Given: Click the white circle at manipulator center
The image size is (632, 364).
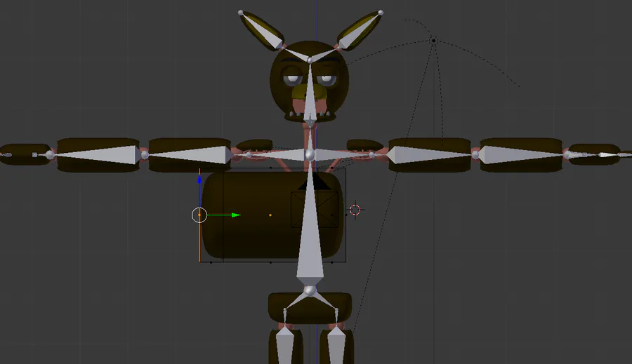Looking at the screenshot, I should [199, 215].
